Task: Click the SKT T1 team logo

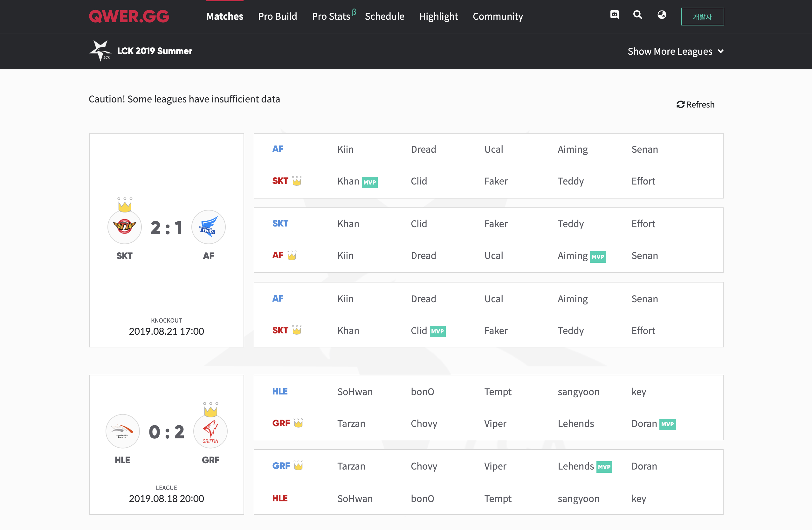Action: (x=125, y=227)
